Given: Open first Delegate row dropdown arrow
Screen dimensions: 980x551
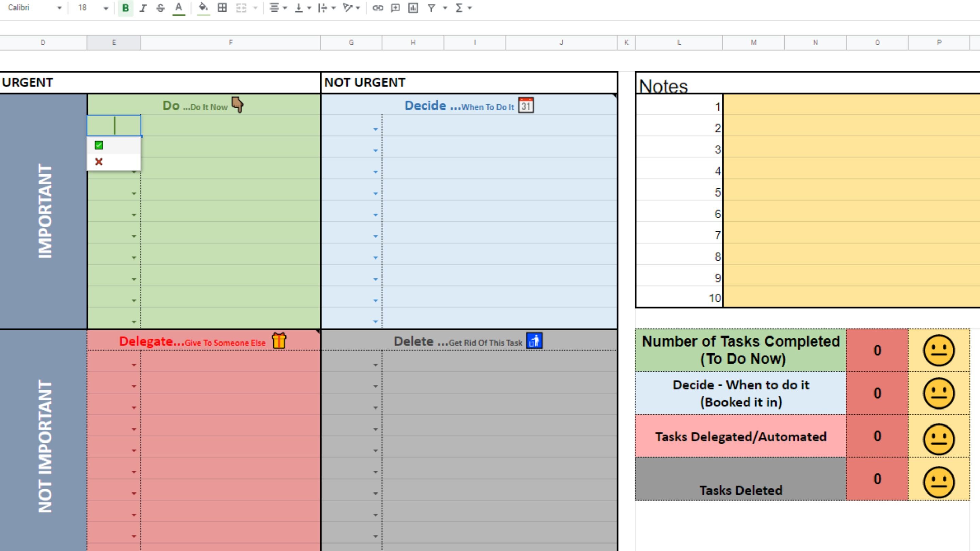Looking at the screenshot, I should pos(134,365).
